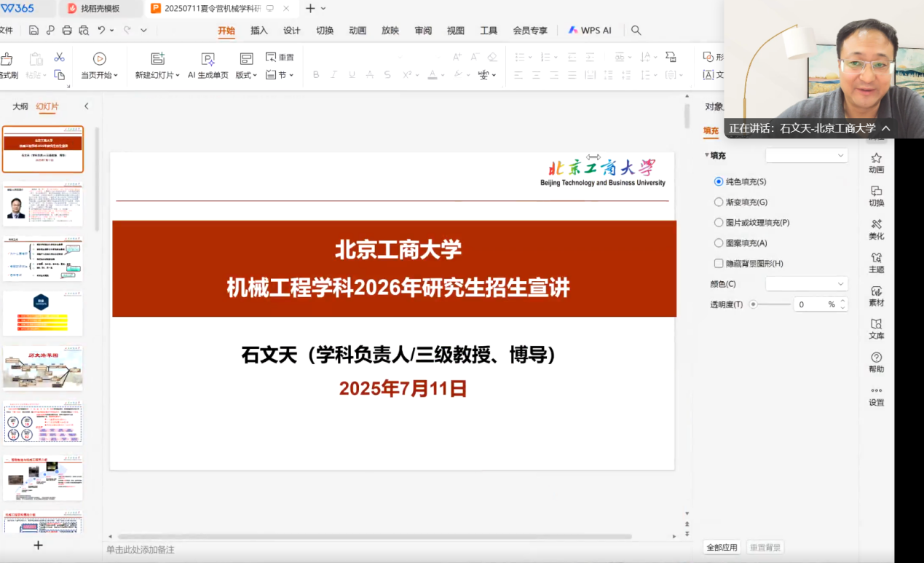Click the Print icon in quick access toolbar

[67, 30]
